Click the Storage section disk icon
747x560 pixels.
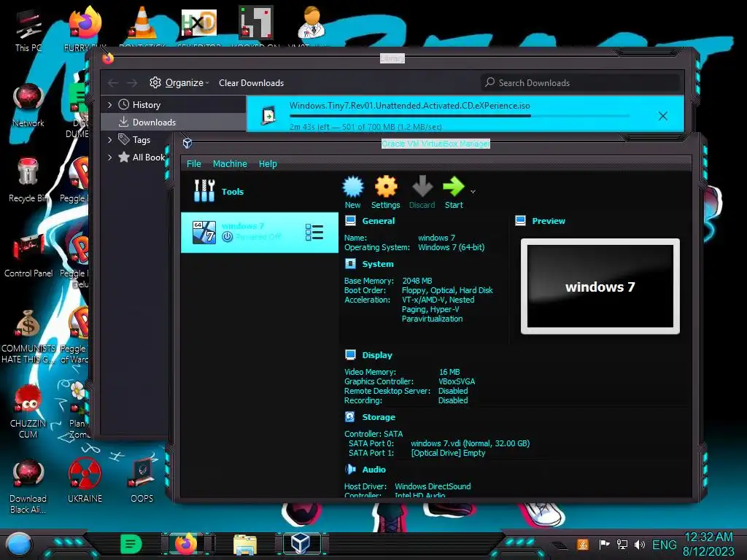point(349,416)
